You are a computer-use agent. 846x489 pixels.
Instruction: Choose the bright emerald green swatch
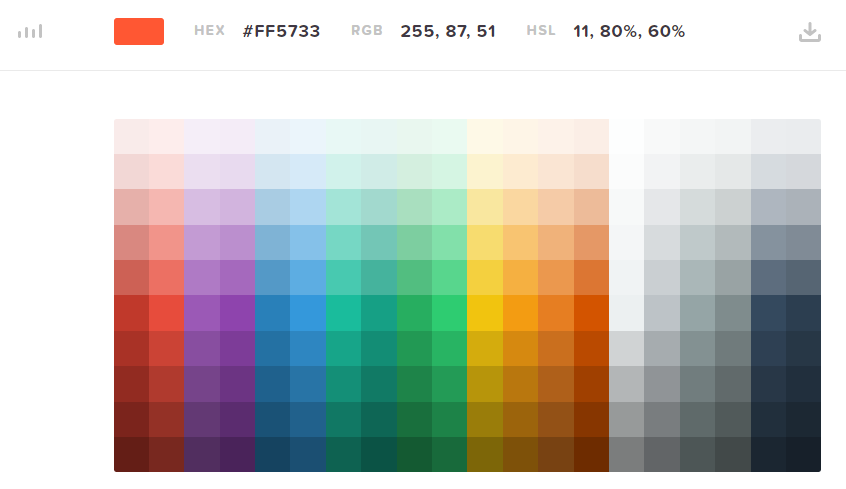[x=449, y=313]
